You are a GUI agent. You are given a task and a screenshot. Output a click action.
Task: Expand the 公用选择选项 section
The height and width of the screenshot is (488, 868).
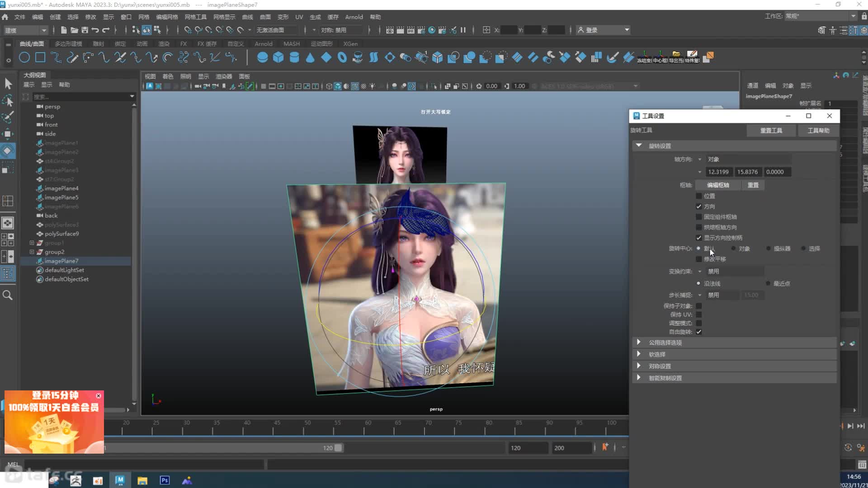coord(639,343)
